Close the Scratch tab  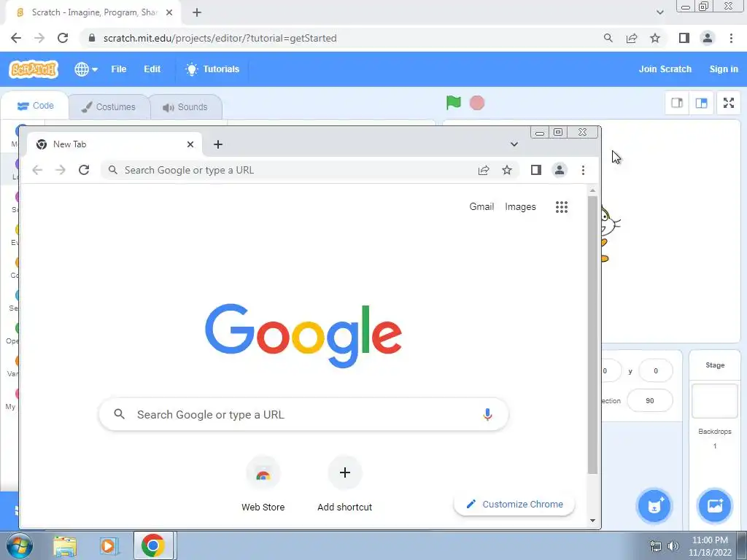(x=169, y=12)
